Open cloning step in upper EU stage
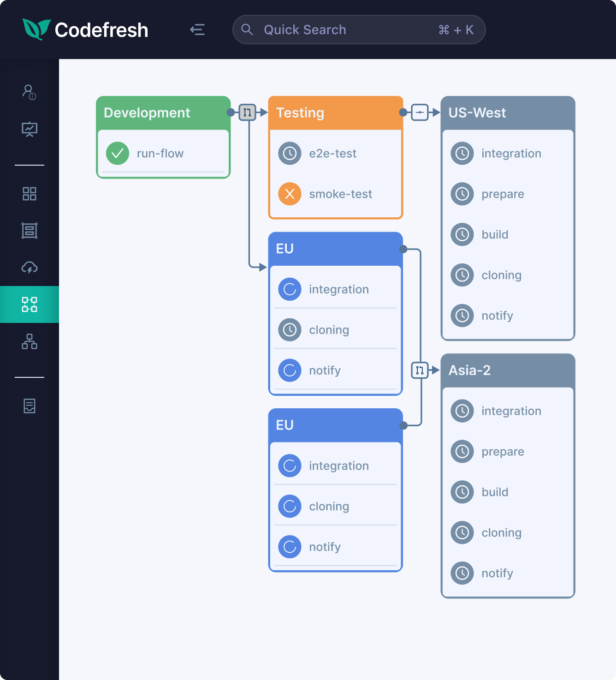 [336, 330]
